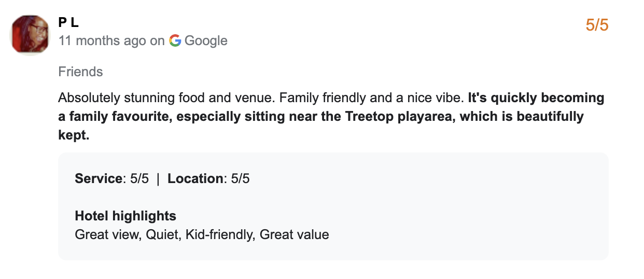The height and width of the screenshot is (279, 644).
Task: Open reviewer P L's profile photo
Action: (30, 34)
